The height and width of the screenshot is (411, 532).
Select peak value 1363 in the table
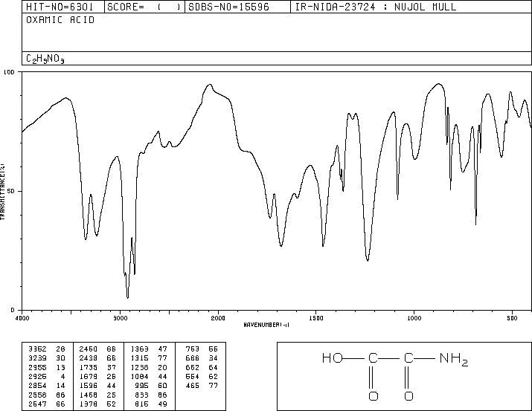(139, 349)
